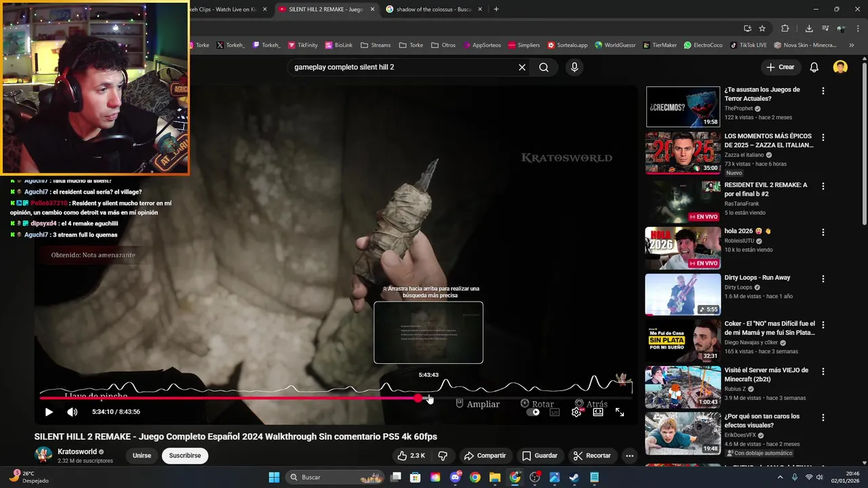Open the video settings gear
Image resolution: width=868 pixels, height=488 pixels.
click(576, 412)
